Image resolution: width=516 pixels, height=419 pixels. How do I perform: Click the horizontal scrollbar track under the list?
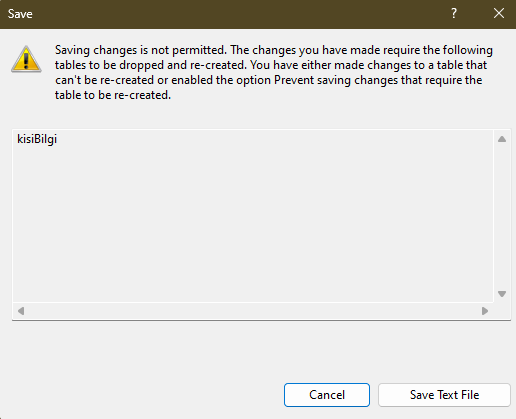click(253, 311)
